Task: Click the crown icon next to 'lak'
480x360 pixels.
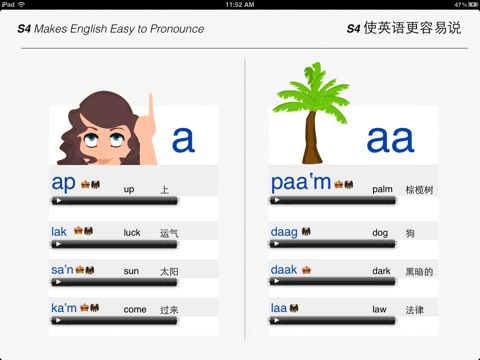Action: tap(78, 230)
